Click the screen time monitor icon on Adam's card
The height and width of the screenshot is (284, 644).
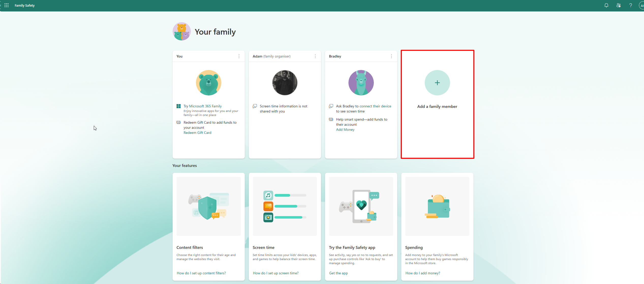pos(255,106)
